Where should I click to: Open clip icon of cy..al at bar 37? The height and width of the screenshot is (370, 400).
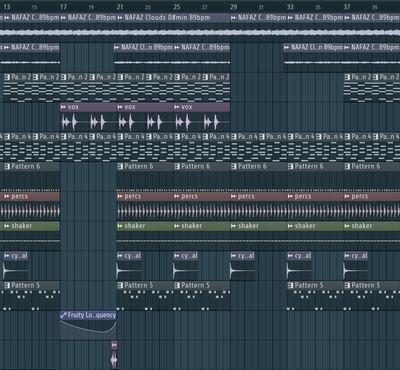[x=347, y=256]
